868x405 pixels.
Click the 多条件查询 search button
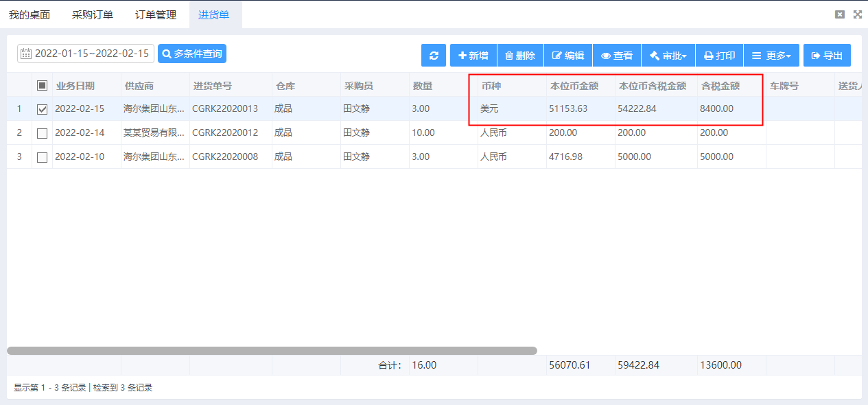[x=192, y=54]
